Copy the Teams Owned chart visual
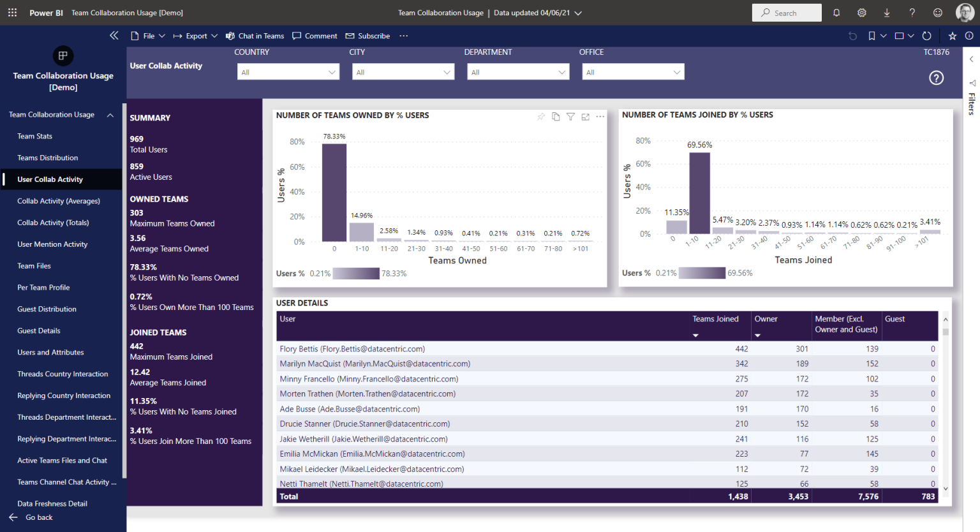 [556, 117]
